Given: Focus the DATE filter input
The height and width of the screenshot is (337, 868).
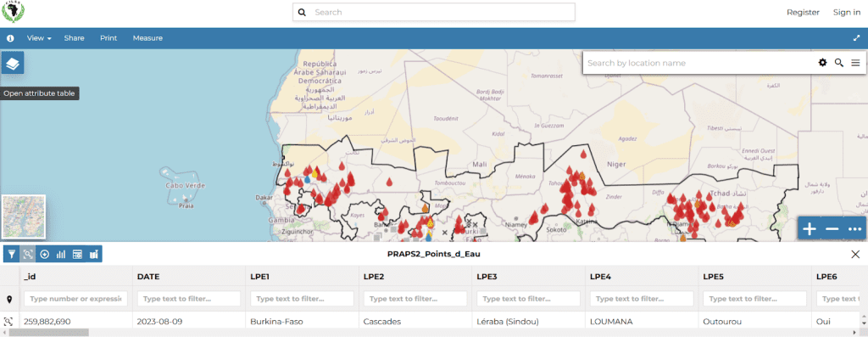Looking at the screenshot, I should pyautogui.click(x=189, y=299).
